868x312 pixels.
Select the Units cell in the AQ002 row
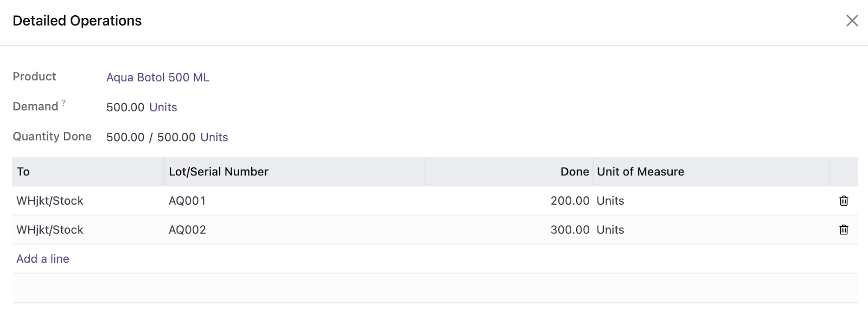point(711,230)
